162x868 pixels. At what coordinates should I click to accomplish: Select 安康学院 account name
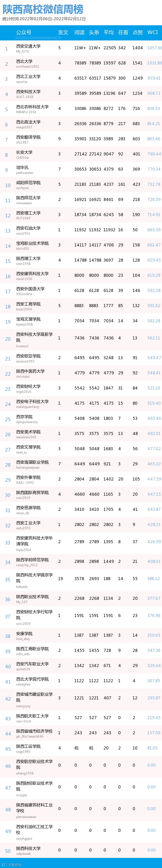[x=24, y=633]
